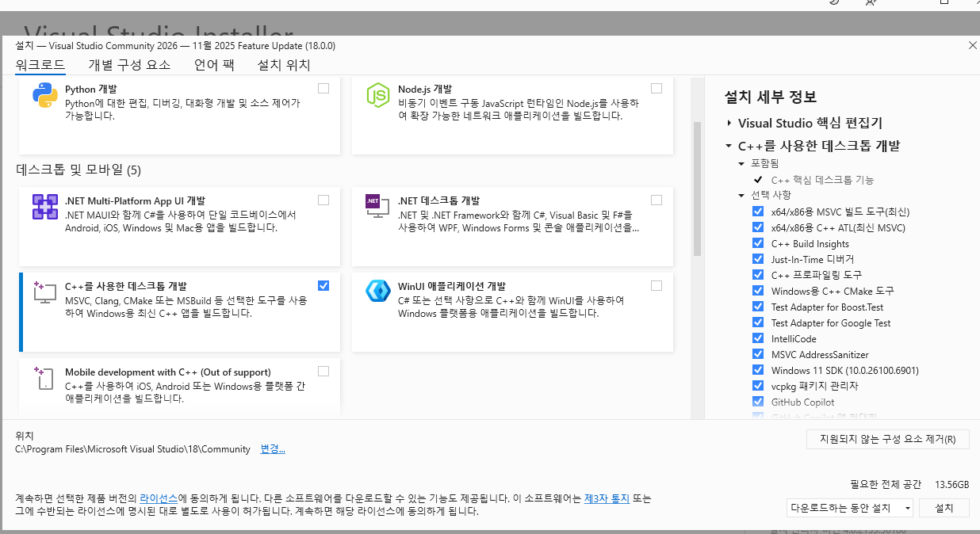The width and height of the screenshot is (980, 534).
Task: Close the installer dialog with X
Action: 973,45
